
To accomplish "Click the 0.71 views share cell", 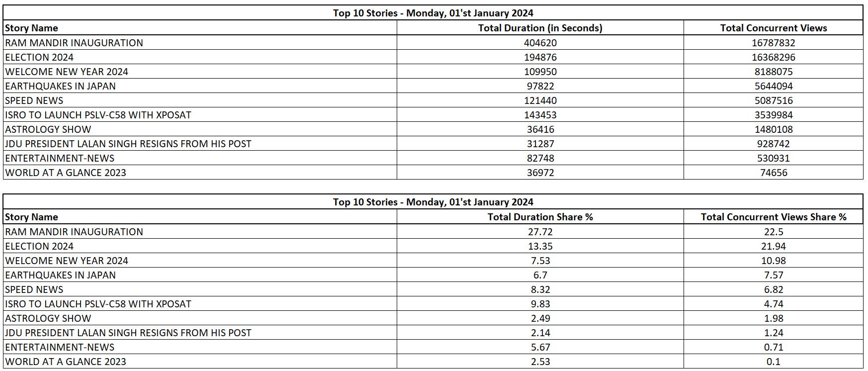I will coord(773,347).
